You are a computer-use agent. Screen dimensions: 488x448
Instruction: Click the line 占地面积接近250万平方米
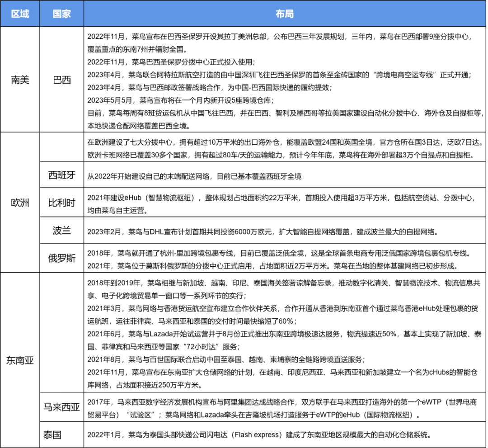coord(145,385)
